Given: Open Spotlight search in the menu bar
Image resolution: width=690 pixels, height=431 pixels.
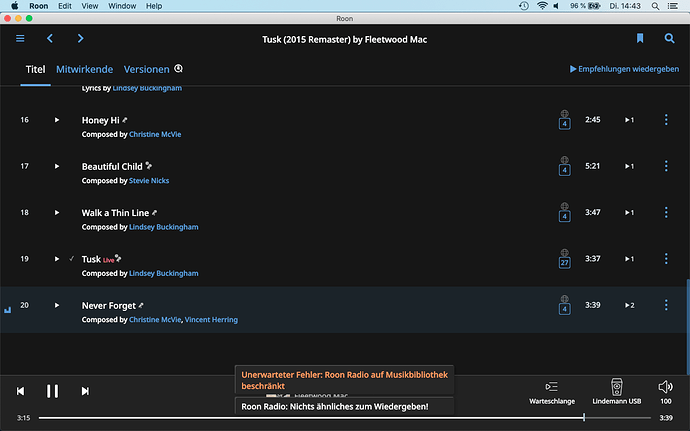Looking at the screenshot, I should (x=655, y=6).
